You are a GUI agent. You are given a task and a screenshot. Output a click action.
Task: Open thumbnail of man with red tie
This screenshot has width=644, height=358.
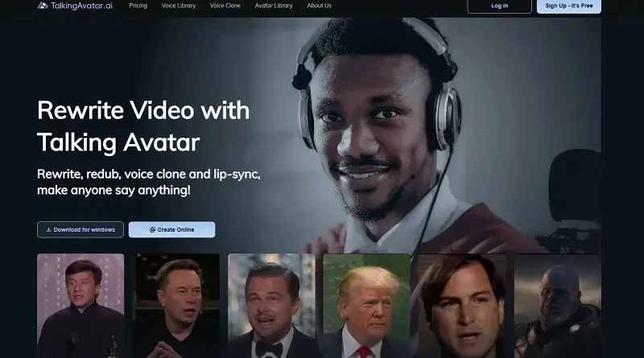(366, 306)
